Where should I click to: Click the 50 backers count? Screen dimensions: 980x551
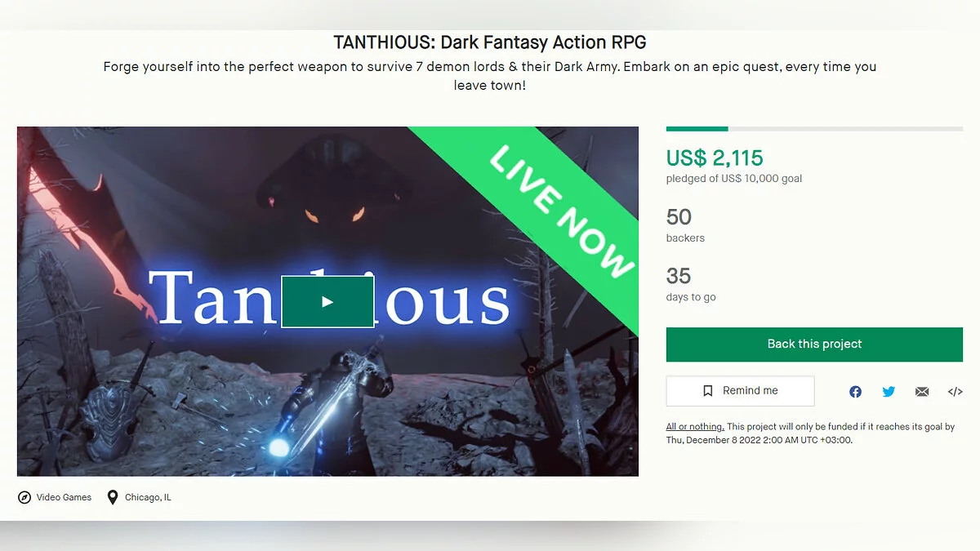[x=679, y=217]
